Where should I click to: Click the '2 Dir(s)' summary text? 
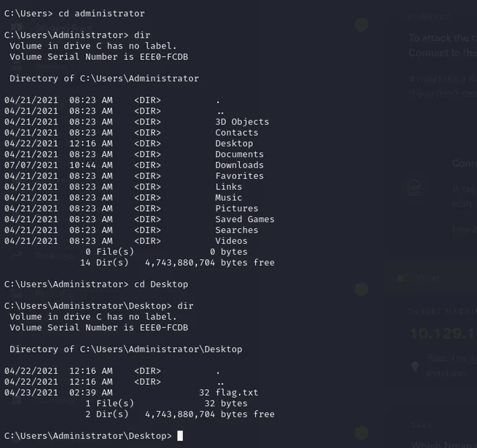click(x=107, y=414)
